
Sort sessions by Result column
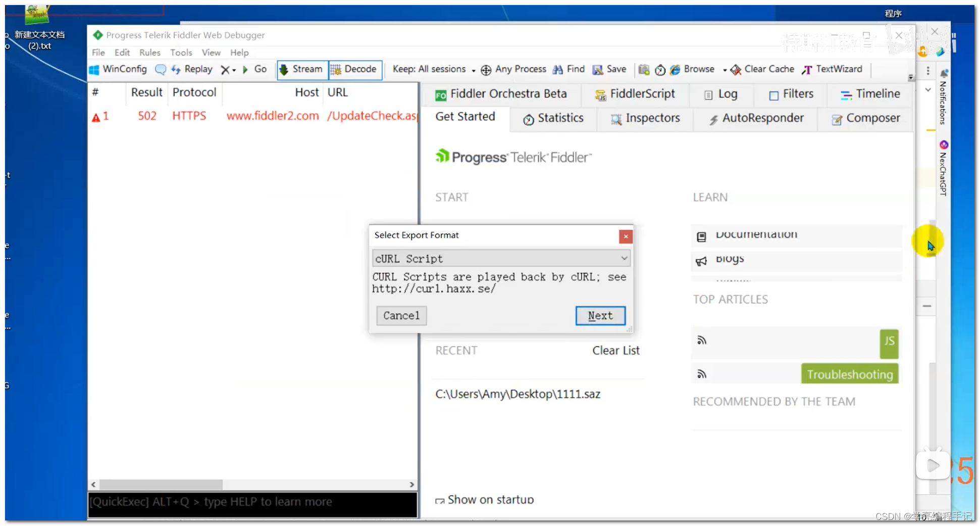[146, 92]
